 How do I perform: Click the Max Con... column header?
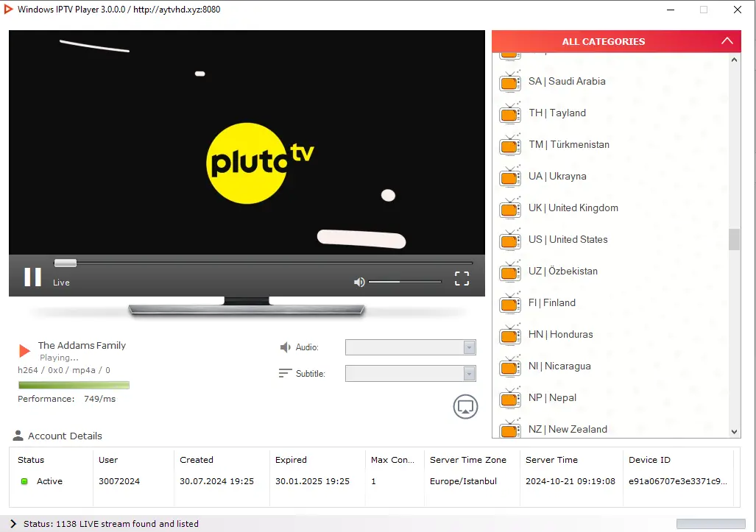pyautogui.click(x=392, y=460)
